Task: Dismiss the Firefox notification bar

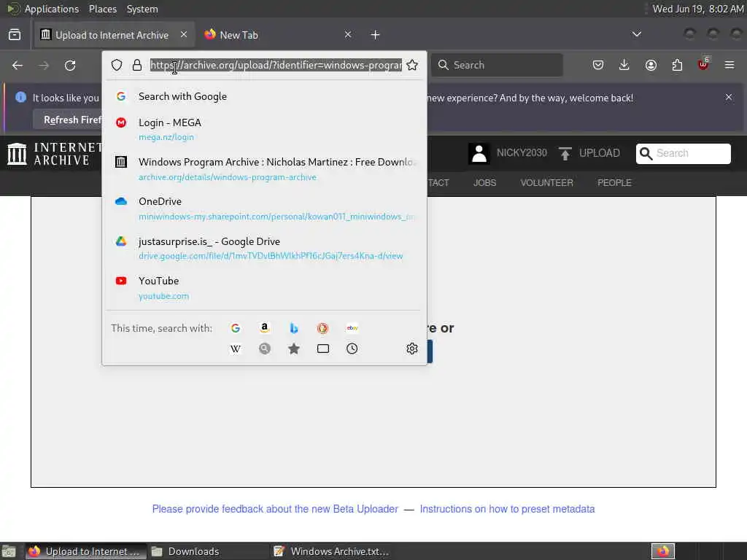Action: pos(729,97)
